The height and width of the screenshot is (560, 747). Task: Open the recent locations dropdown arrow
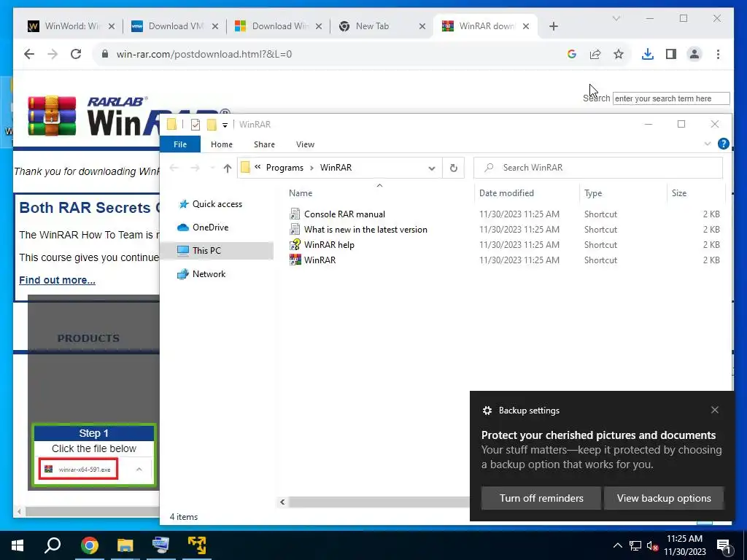pos(212,168)
